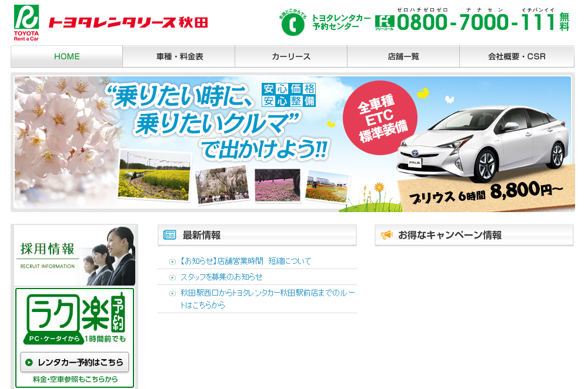Click the プリウス 6時間 8,800円 price label
Image resolution: width=588 pixels, height=389 pixels.
[x=486, y=192]
